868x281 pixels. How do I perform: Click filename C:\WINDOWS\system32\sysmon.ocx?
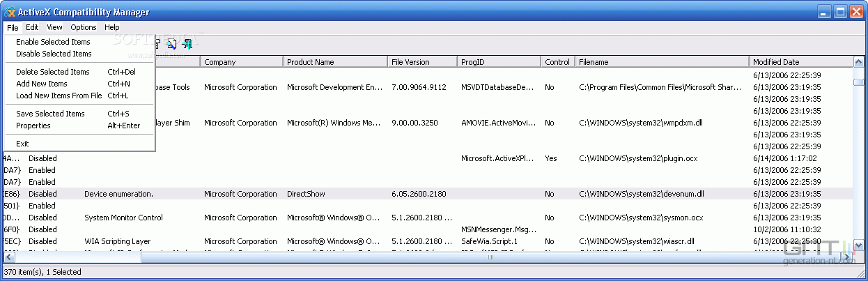(x=640, y=218)
